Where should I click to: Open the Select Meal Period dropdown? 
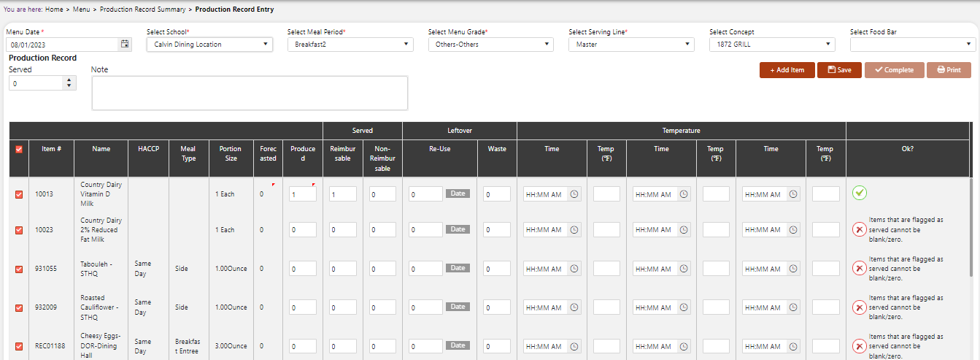(350, 45)
